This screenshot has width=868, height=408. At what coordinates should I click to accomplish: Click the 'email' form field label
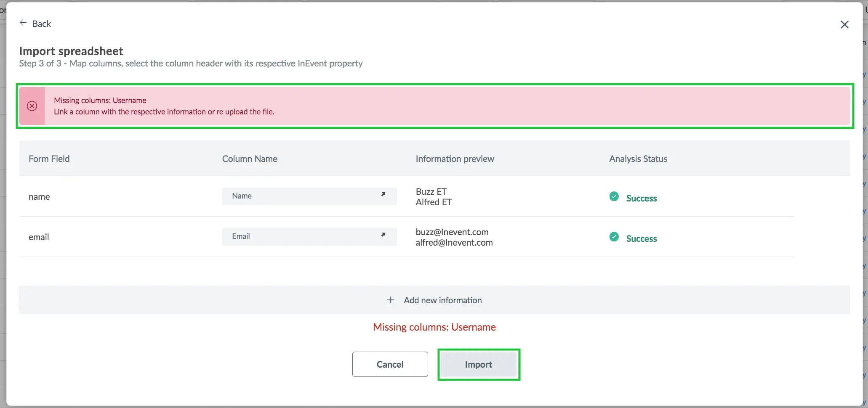(x=39, y=237)
